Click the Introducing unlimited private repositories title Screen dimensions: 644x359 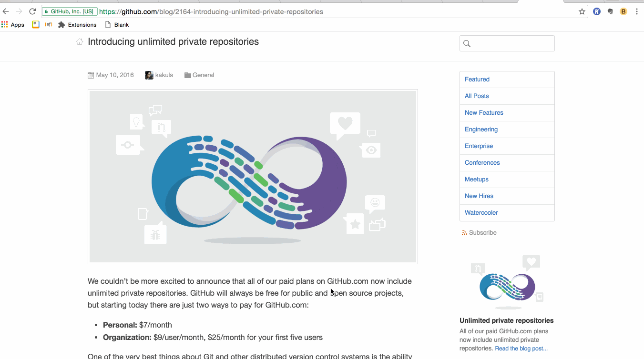coord(173,42)
